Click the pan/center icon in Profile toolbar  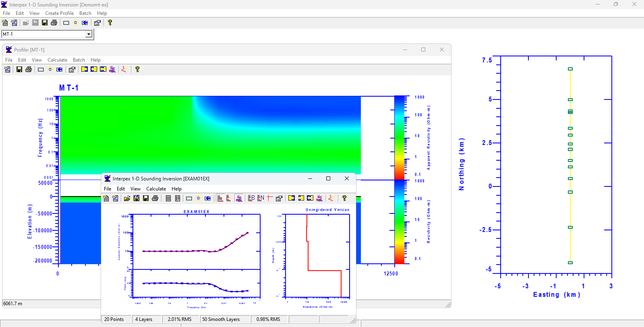point(50,70)
